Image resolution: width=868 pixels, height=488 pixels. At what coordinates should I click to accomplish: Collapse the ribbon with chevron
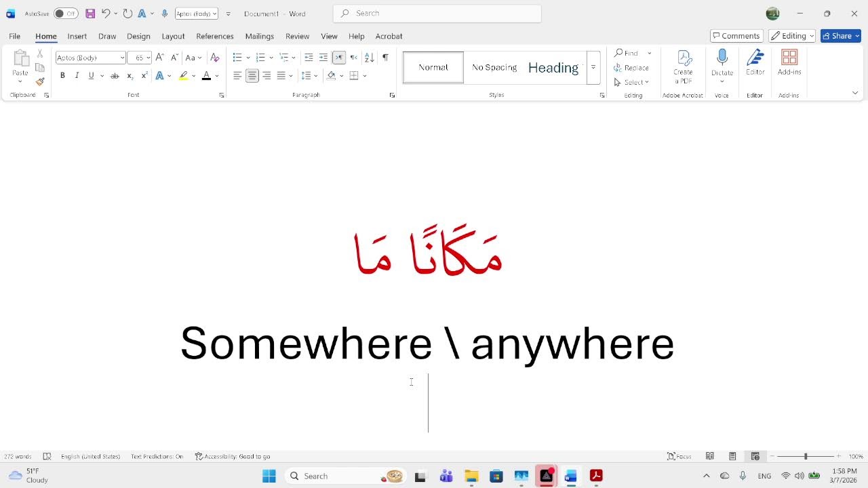coord(855,93)
